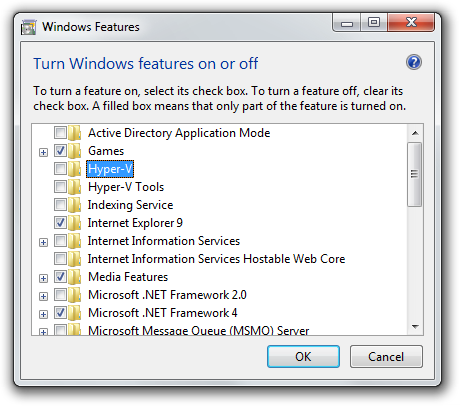Check the Hyper-V checkbox
The image size is (460, 406).
(60, 169)
